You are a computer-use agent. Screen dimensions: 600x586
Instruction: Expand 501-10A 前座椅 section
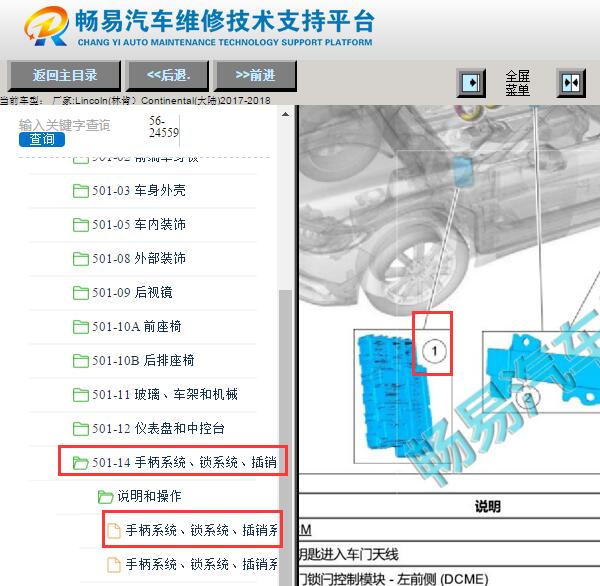pos(137,327)
